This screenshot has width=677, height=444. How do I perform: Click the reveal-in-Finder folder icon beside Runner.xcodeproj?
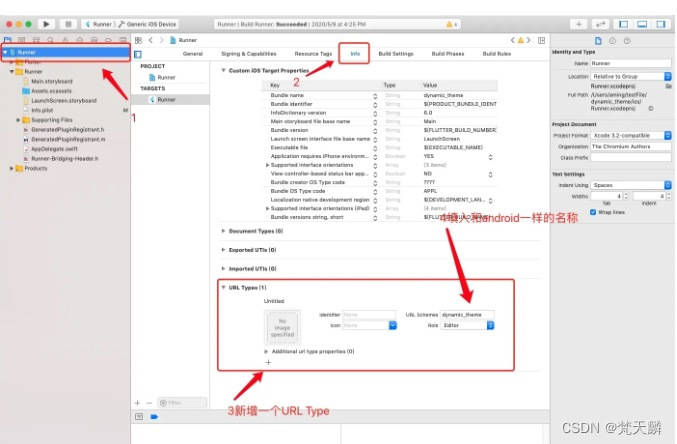click(x=668, y=86)
